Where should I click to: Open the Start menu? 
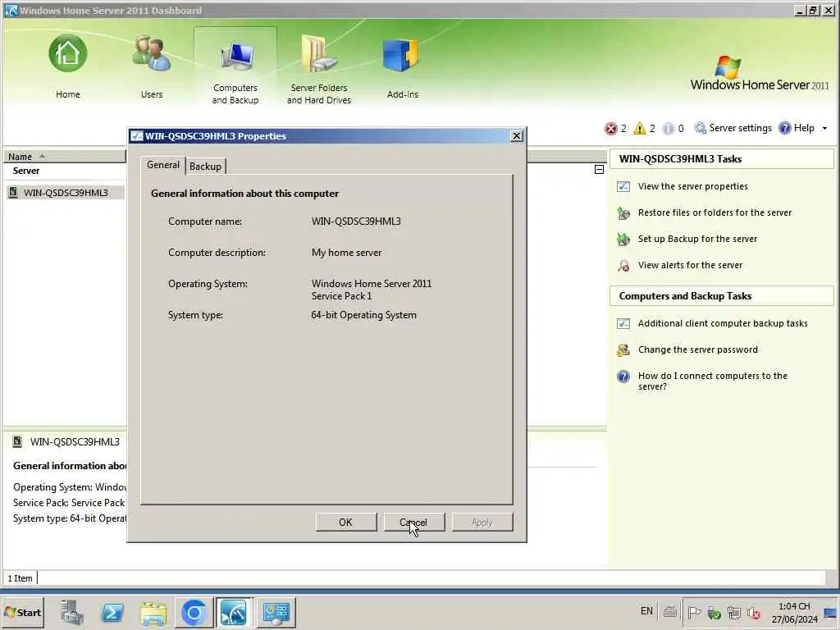click(x=22, y=612)
